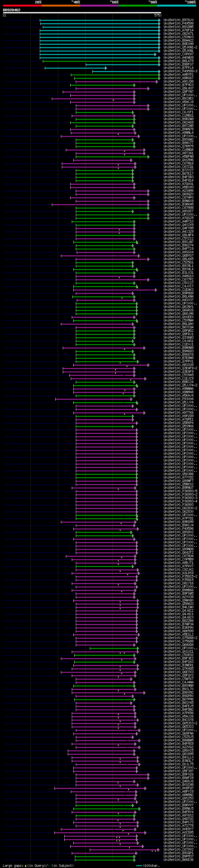Select hit UniRef100_B9IDN5

click(x=179, y=27)
